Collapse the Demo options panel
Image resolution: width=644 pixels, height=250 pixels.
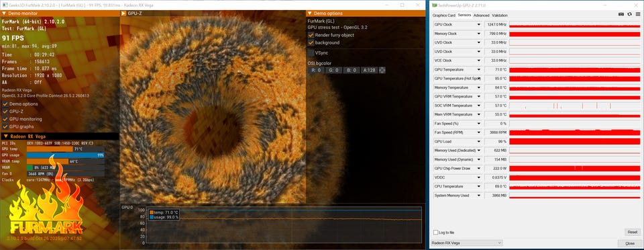click(310, 13)
